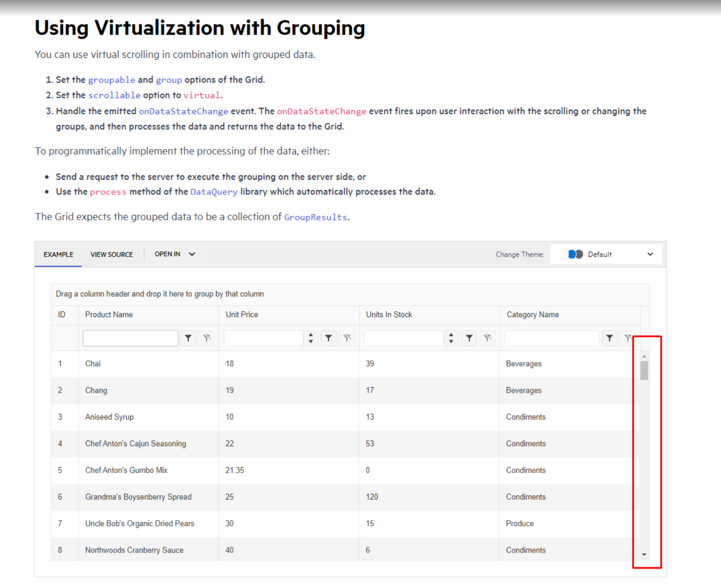Click the Category Name column header
721x588 pixels.
[533, 315]
